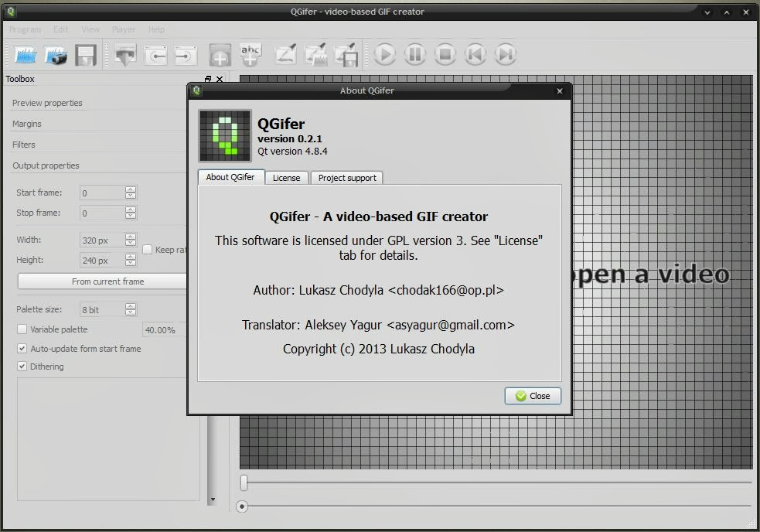The image size is (760, 532).
Task: Click 'Qt version 4.8.4' text
Action: coord(292,152)
